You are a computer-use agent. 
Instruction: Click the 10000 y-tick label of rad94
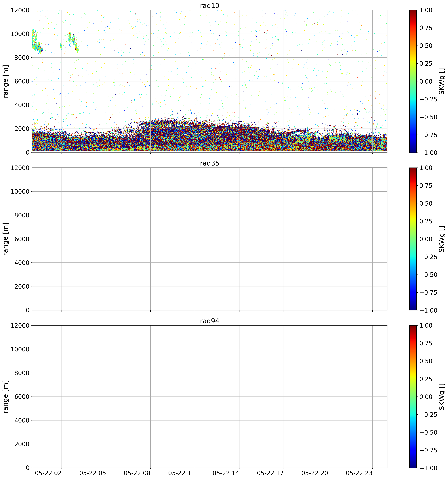coord(20,349)
